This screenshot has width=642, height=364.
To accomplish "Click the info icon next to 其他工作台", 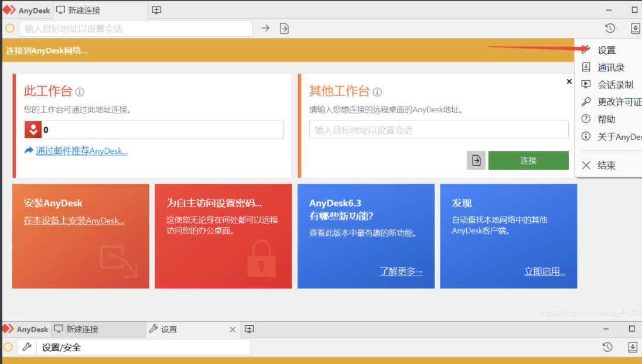I will coord(377,92).
